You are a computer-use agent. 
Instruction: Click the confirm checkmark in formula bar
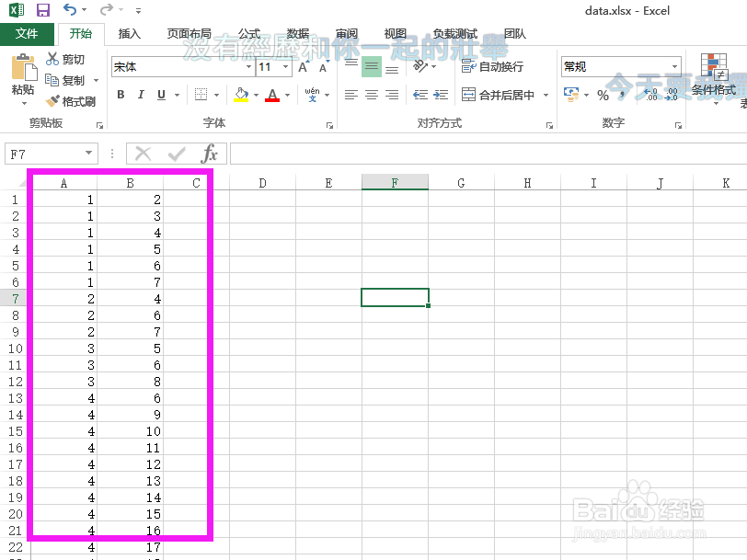pyautogui.click(x=177, y=154)
